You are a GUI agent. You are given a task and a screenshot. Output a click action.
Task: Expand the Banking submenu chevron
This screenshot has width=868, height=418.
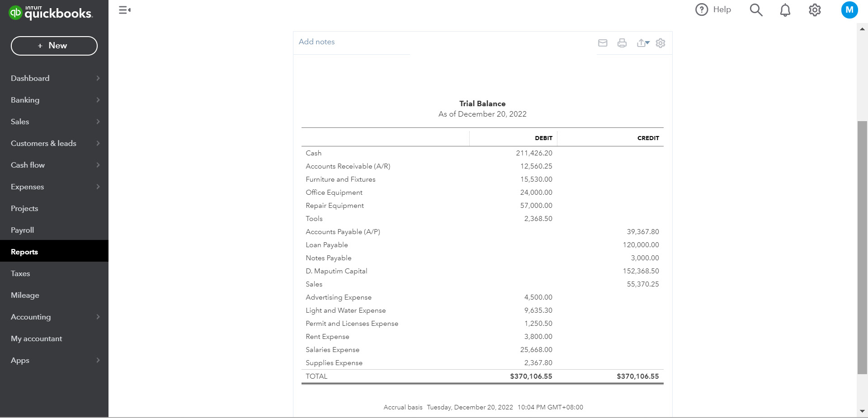[98, 100]
